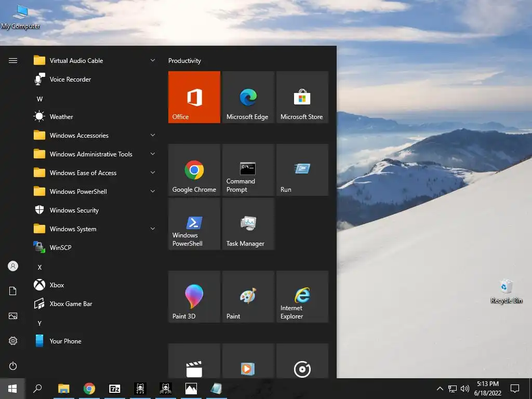Select the Productivity group heading
Screen dimensions: 532x399
coord(184,61)
